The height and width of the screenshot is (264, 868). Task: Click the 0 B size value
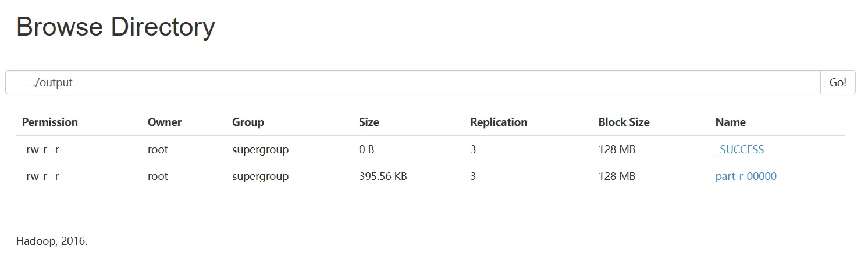[x=367, y=150]
